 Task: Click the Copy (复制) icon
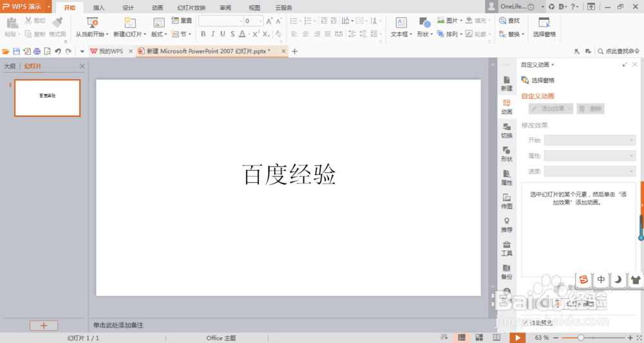coord(28,34)
